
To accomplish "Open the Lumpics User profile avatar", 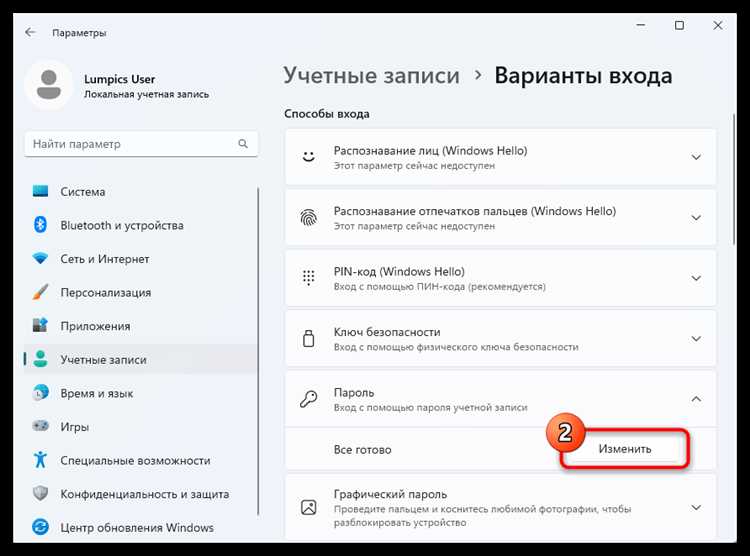I will [49, 86].
